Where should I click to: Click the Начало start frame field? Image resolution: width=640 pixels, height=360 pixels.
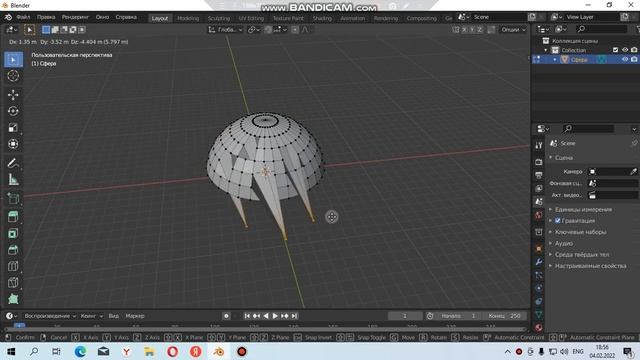click(x=458, y=316)
